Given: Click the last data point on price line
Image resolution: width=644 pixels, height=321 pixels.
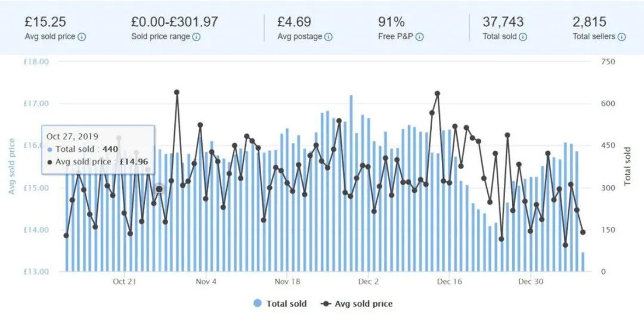Looking at the screenshot, I should click(x=583, y=232).
